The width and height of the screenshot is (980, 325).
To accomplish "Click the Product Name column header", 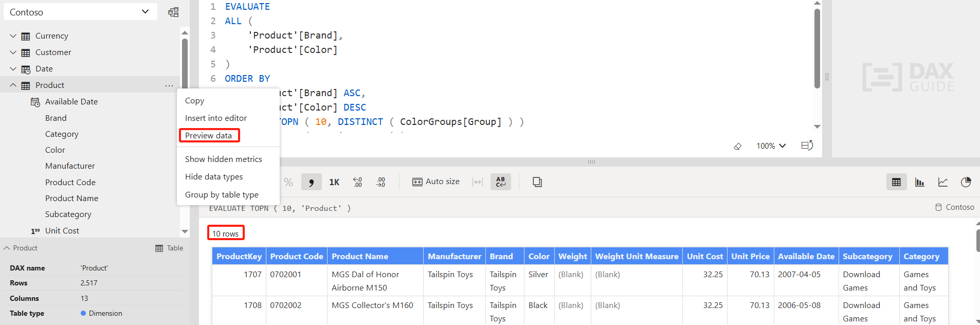I will point(375,256).
